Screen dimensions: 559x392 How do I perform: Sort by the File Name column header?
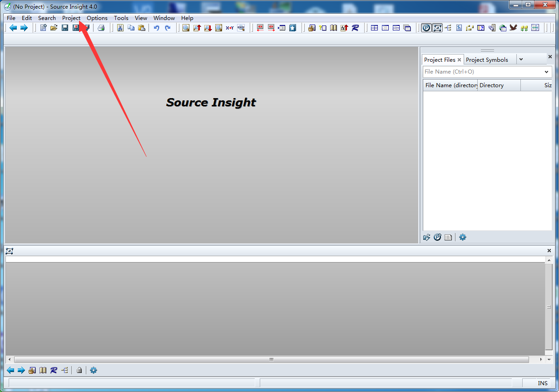click(x=450, y=85)
